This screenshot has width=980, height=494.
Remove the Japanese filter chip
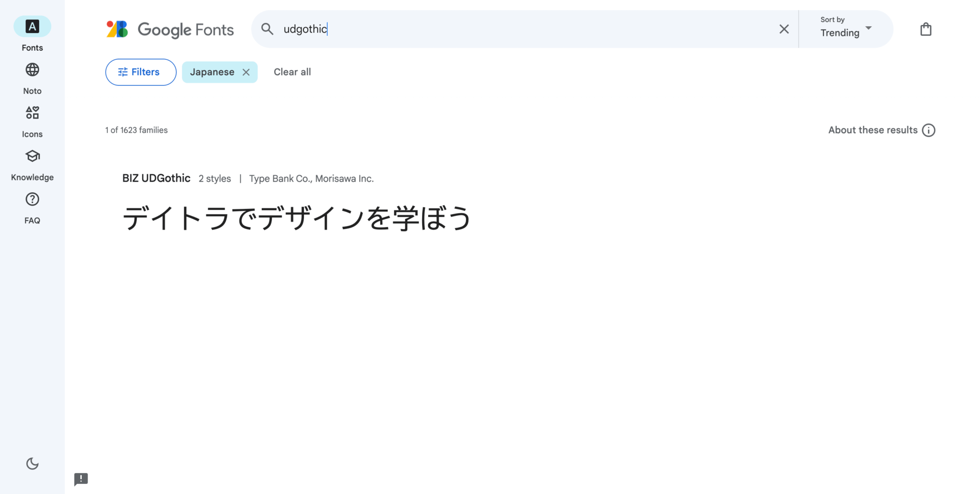coord(246,72)
